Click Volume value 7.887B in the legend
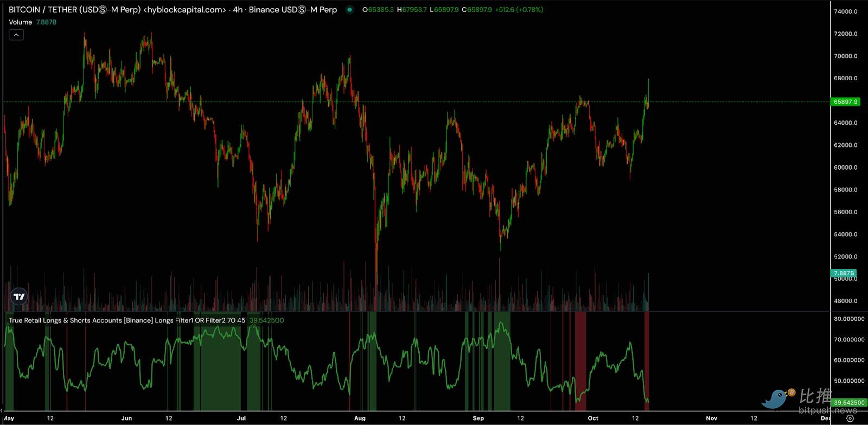Viewport: 868px width, 425px height. [46, 22]
